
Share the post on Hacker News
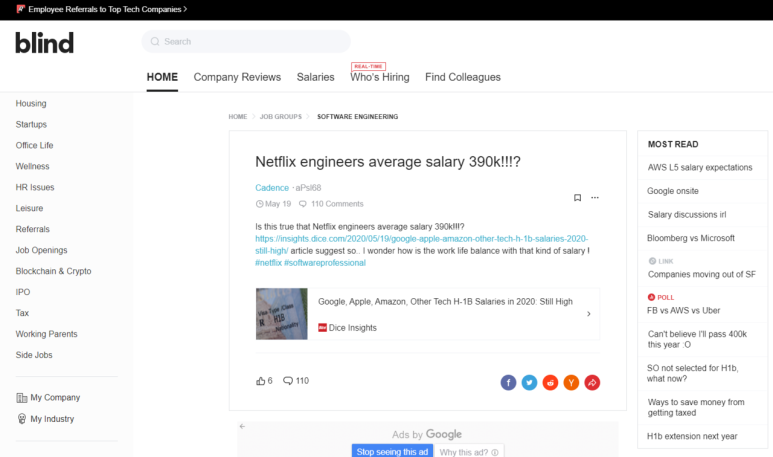571,383
